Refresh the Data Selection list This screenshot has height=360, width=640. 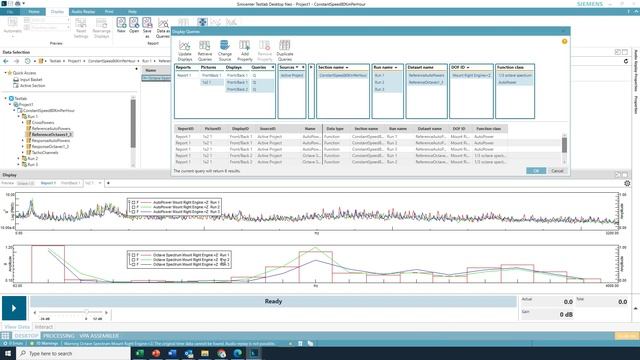(626, 61)
